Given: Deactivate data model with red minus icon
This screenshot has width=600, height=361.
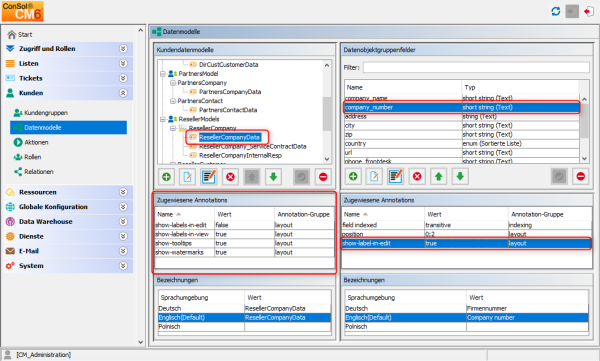Looking at the screenshot, I should (323, 177).
